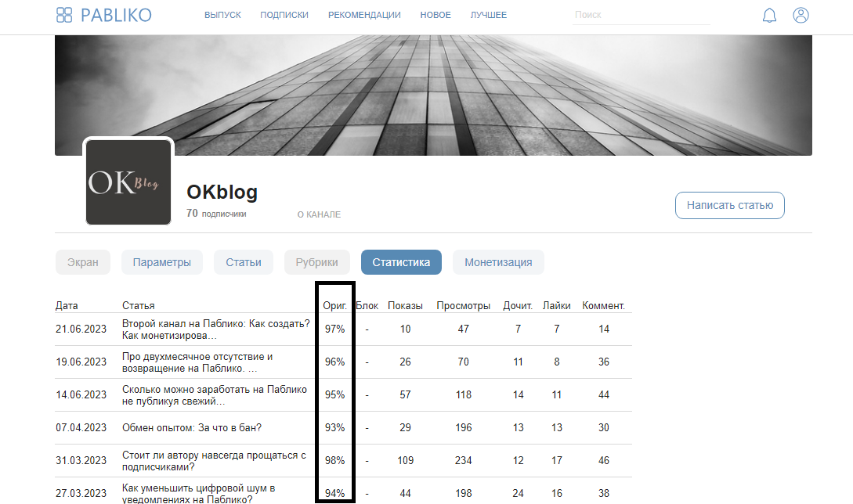The height and width of the screenshot is (504, 853).
Task: Click impressions value 57
Action: (x=405, y=395)
